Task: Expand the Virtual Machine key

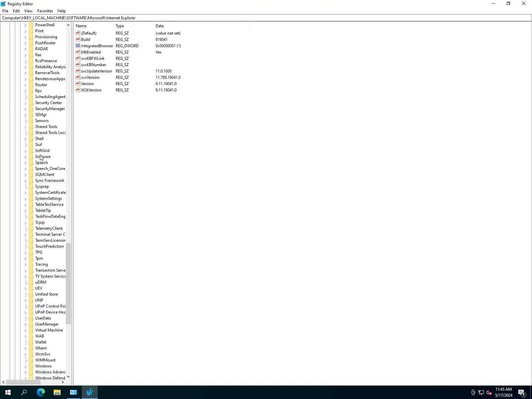Action: [25, 330]
